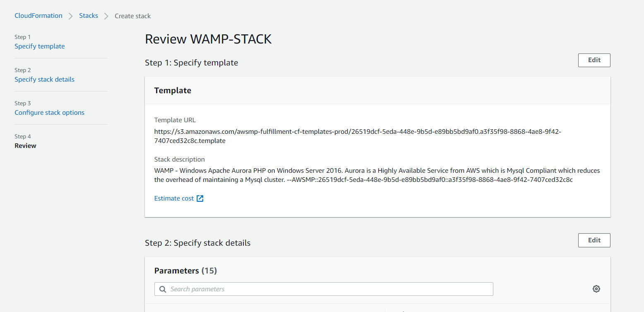Click the Create stack breadcrumb text
The image size is (644, 312).
pos(133,16)
